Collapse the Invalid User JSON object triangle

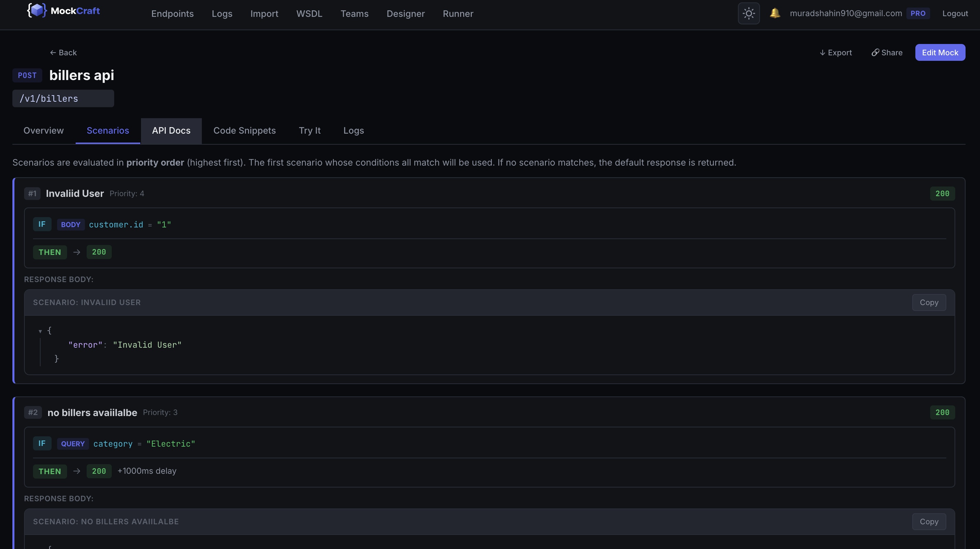point(40,331)
